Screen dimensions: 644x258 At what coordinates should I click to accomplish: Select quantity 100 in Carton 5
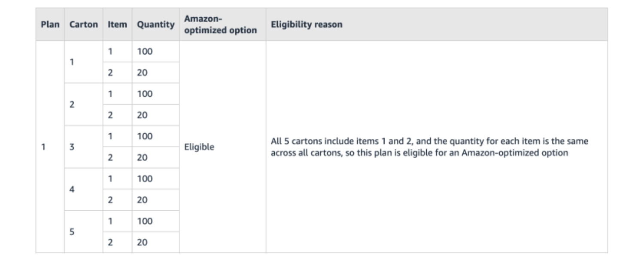[145, 221]
